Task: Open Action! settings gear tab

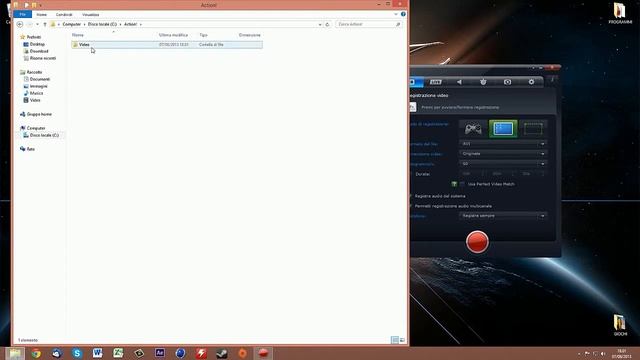Action: [531, 82]
